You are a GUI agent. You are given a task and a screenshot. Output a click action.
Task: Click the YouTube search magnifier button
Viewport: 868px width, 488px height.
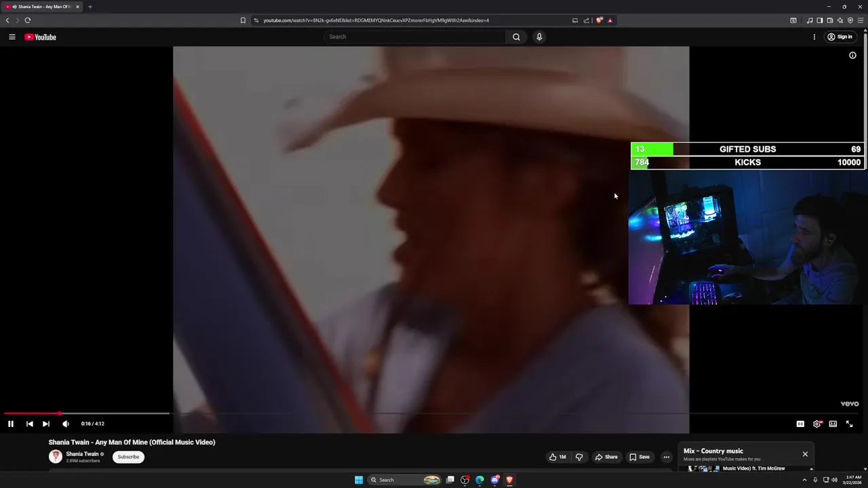[x=516, y=37]
